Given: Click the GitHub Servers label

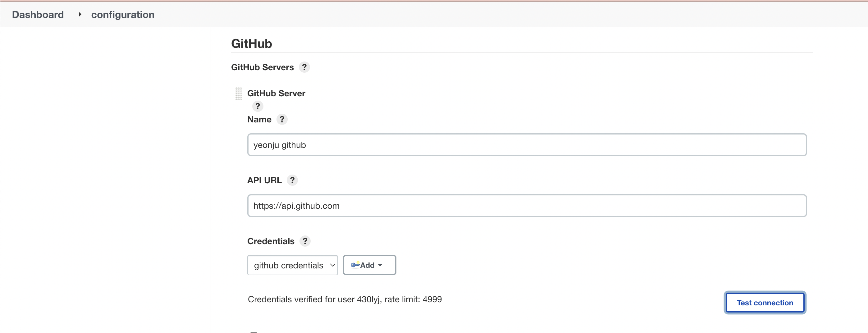Looking at the screenshot, I should pos(263,67).
